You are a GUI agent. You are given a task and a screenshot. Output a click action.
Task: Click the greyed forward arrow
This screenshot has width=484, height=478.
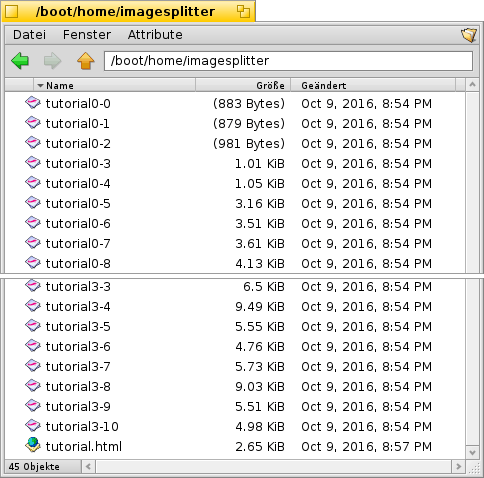53,61
